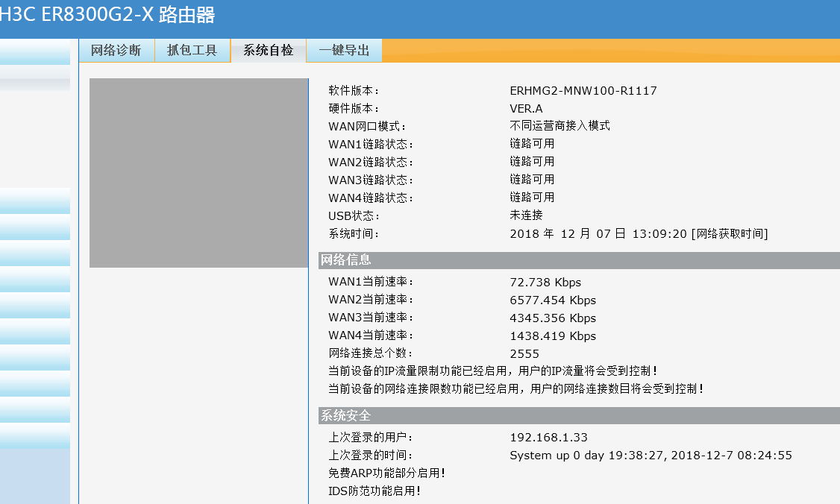Click the hardware version value VER.A
This screenshot has height=504, width=840.
[526, 108]
